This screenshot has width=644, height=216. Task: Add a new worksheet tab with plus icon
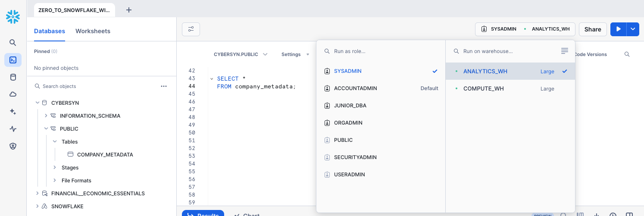click(x=128, y=10)
